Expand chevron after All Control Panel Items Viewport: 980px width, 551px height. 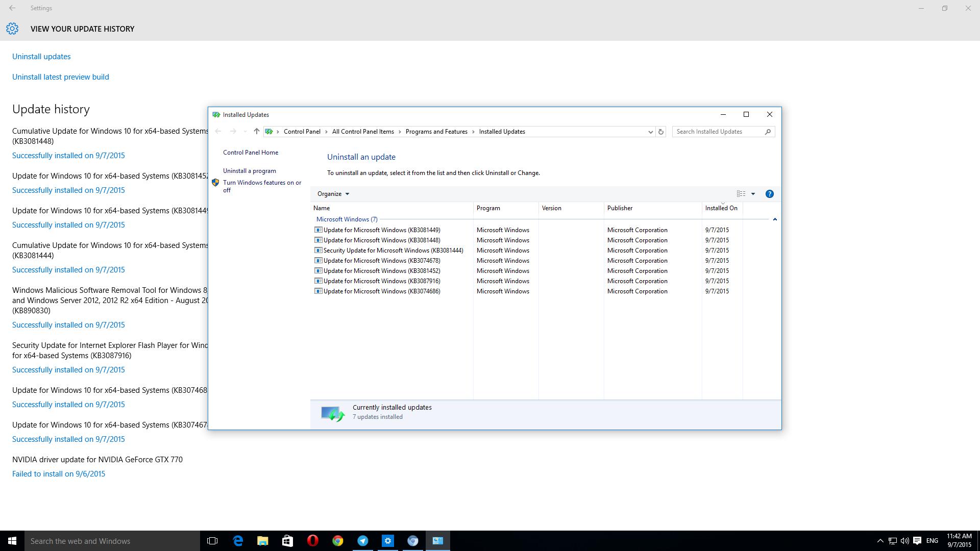point(400,132)
